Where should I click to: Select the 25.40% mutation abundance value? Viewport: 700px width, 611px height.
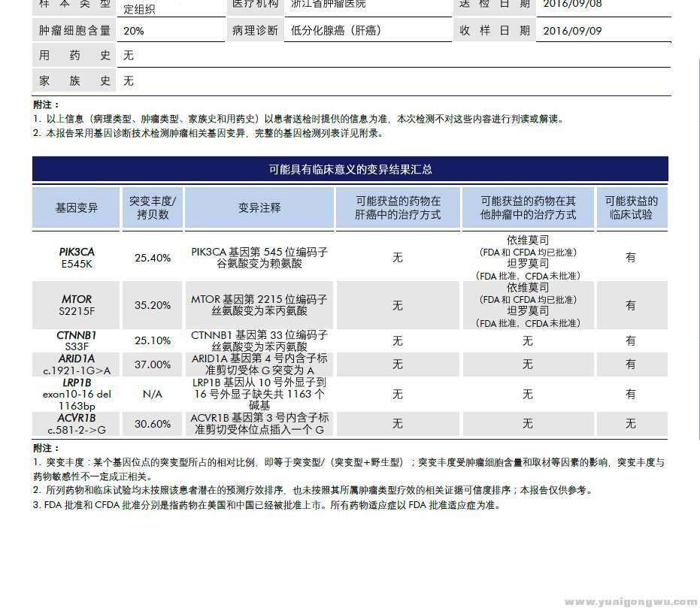pos(153,258)
